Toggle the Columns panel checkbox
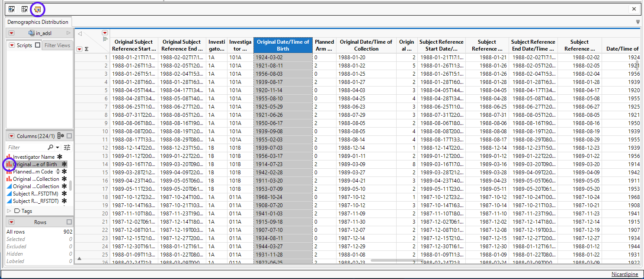 click(x=69, y=136)
